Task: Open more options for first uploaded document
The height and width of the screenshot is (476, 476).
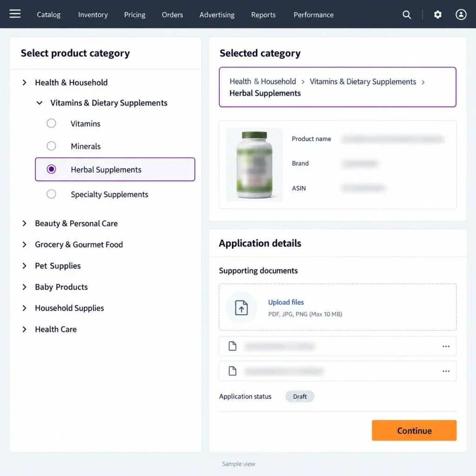Action: pos(446,346)
